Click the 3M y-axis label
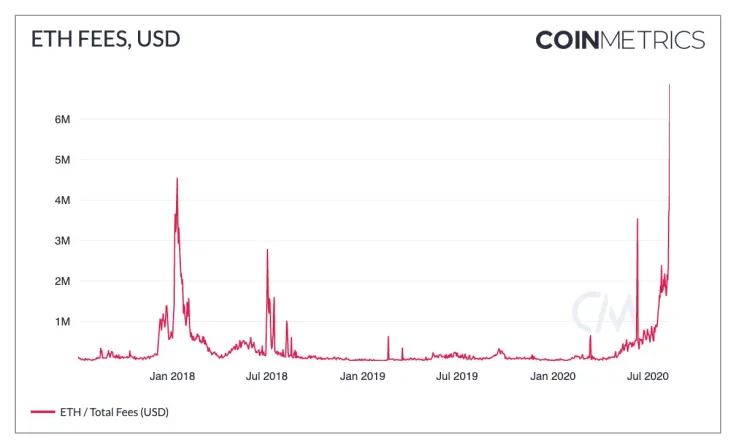 62,241
